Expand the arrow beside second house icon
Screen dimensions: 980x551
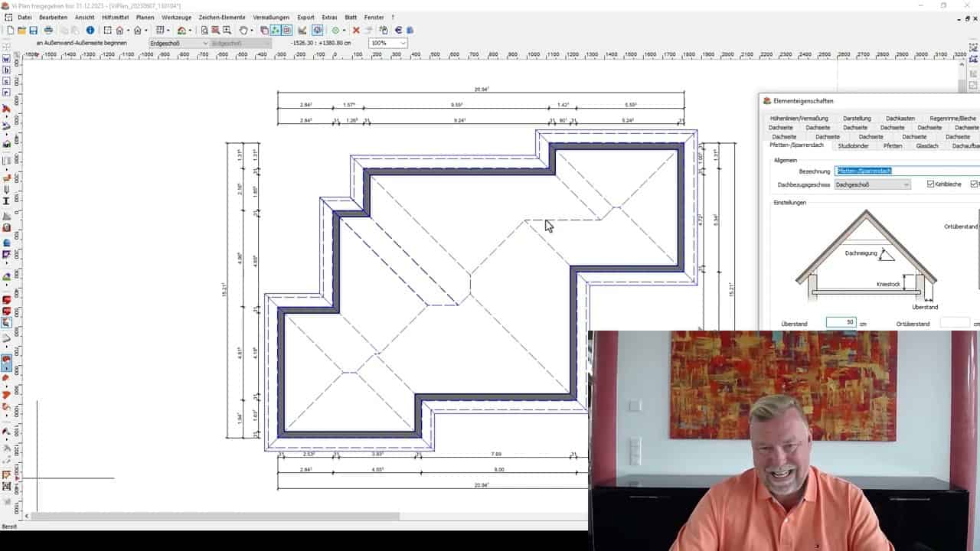(145, 31)
